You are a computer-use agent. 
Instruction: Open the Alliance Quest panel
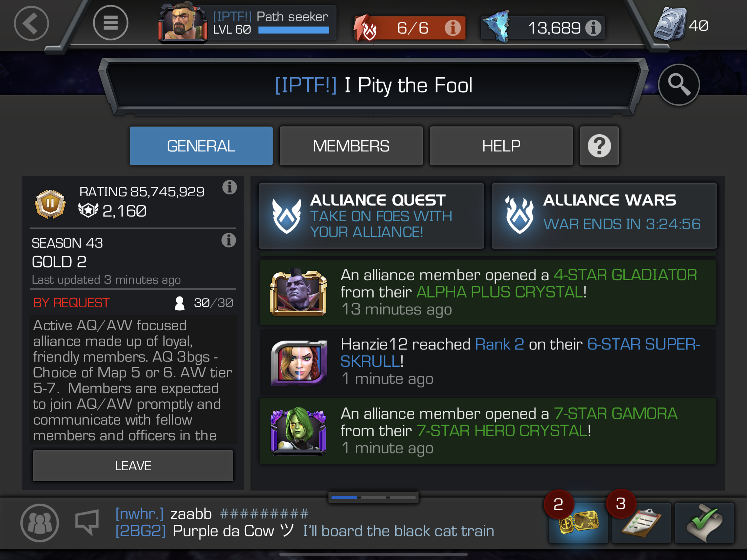click(x=371, y=216)
